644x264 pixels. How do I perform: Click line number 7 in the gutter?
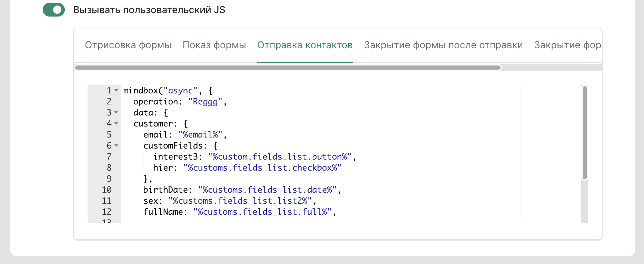coord(109,157)
